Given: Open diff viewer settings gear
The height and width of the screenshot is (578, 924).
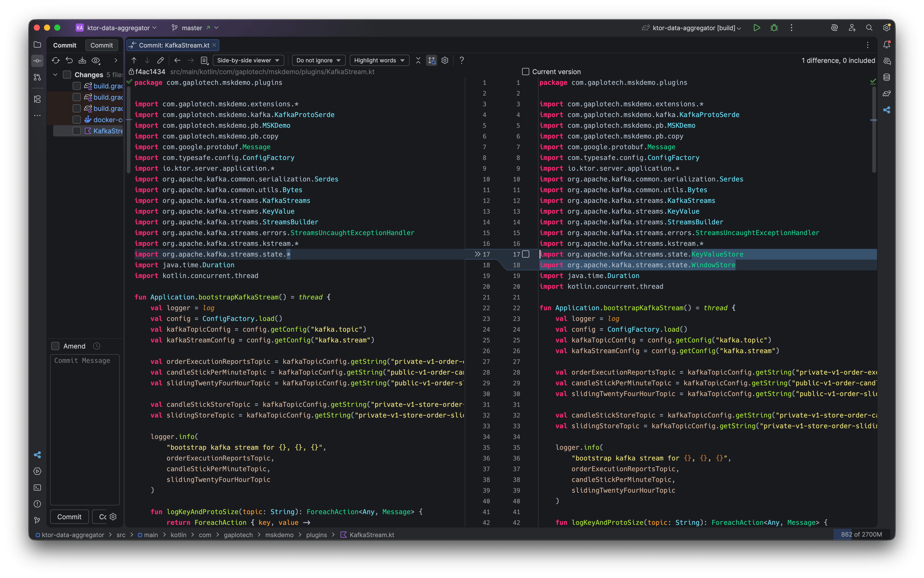Looking at the screenshot, I should pos(445,60).
